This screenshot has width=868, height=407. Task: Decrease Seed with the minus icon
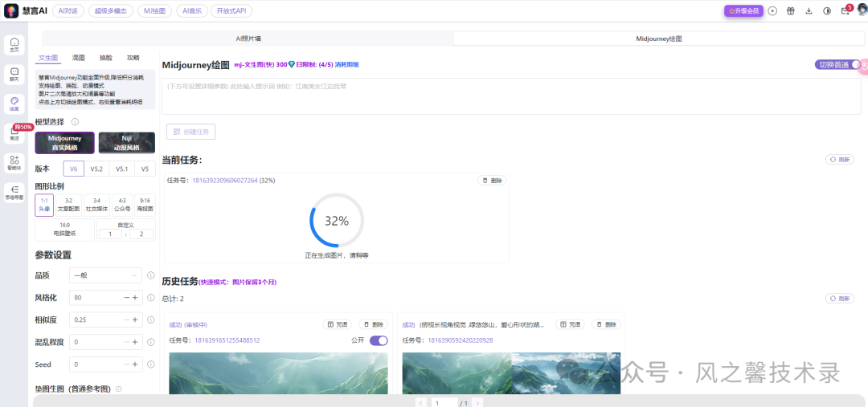click(x=127, y=364)
